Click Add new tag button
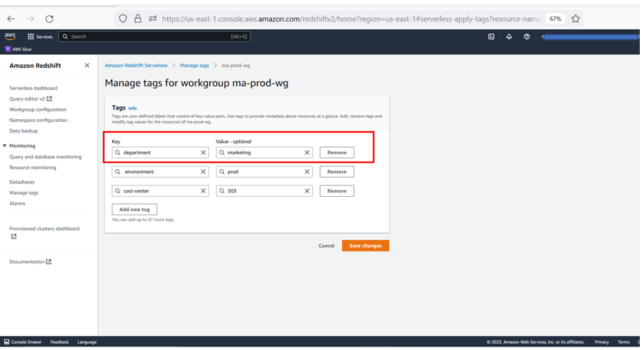The image size is (644, 350). (x=135, y=209)
